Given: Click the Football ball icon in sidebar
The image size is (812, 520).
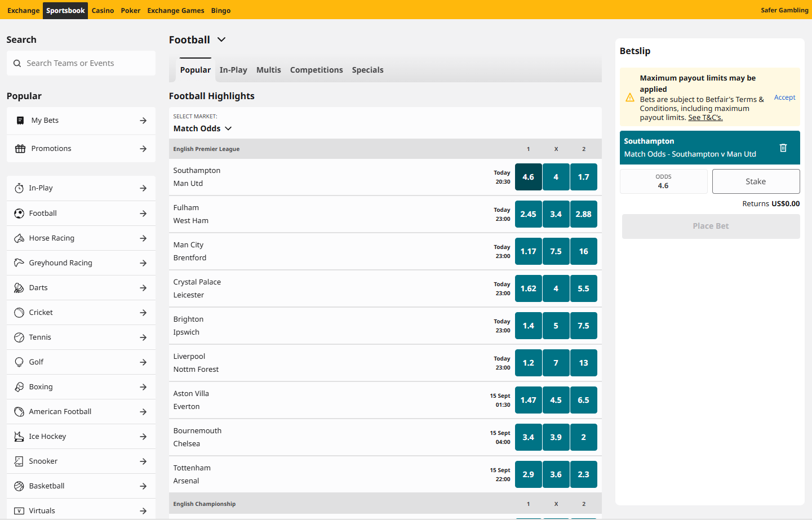Looking at the screenshot, I should point(19,214).
